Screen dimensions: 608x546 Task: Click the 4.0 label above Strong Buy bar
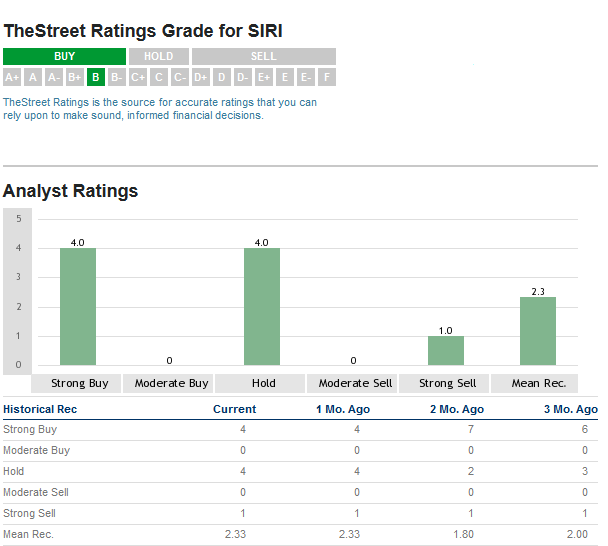[78, 243]
